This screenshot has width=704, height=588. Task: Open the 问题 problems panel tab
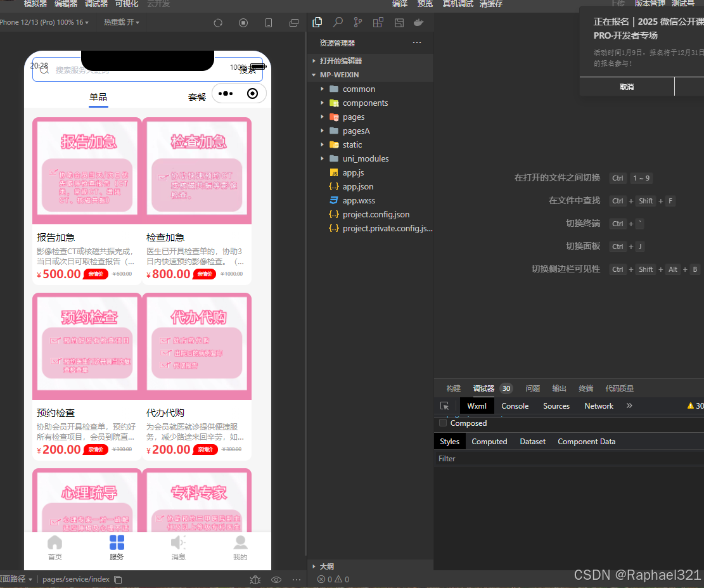[x=532, y=388]
